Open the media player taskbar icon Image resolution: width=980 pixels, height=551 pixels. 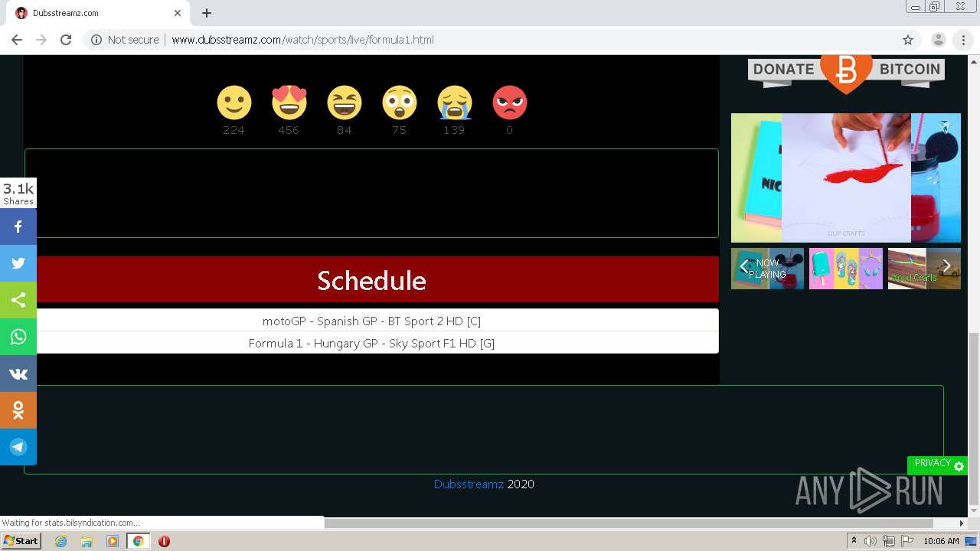[x=113, y=541]
